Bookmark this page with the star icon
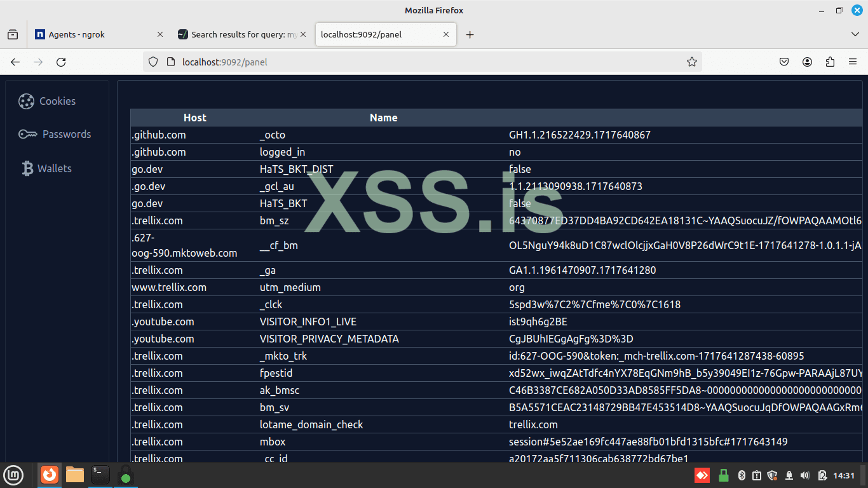868x488 pixels. 692,62
